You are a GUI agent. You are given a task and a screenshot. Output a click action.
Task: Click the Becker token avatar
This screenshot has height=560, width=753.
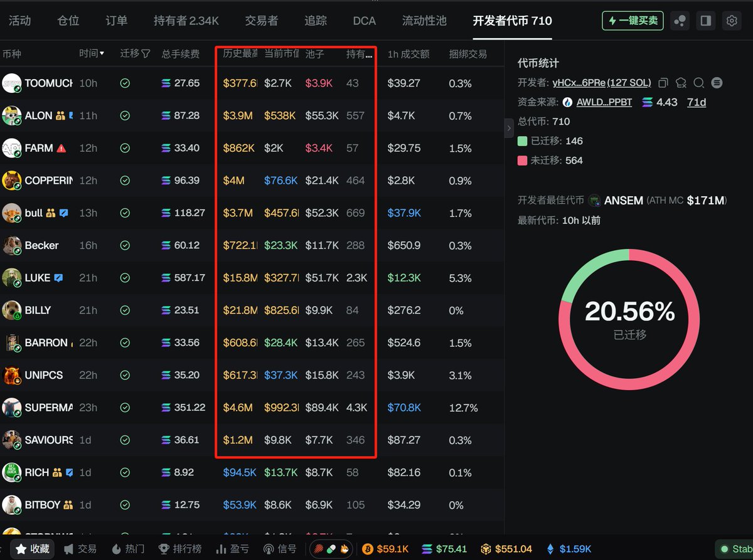click(x=12, y=246)
